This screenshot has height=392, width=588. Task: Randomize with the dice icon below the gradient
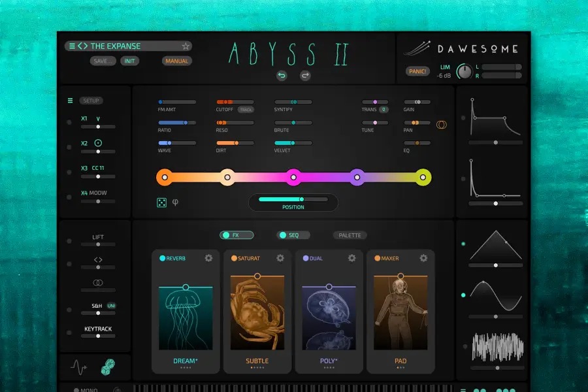(x=161, y=203)
